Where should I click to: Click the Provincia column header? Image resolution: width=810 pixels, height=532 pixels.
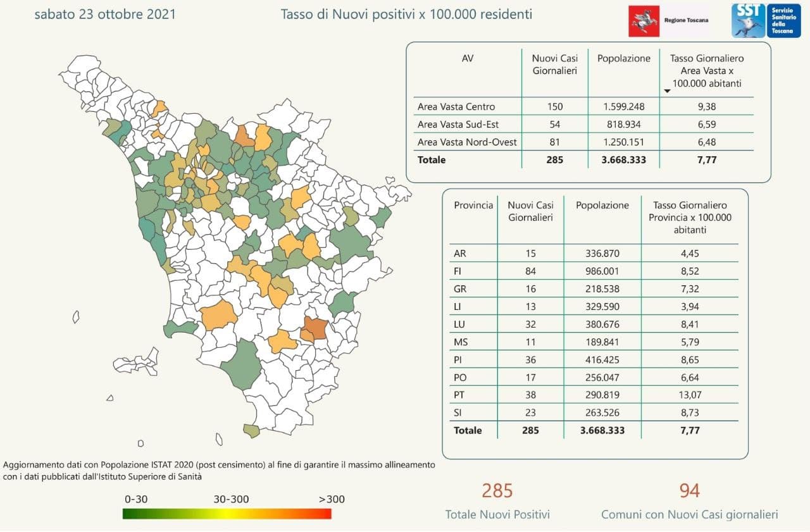point(473,205)
